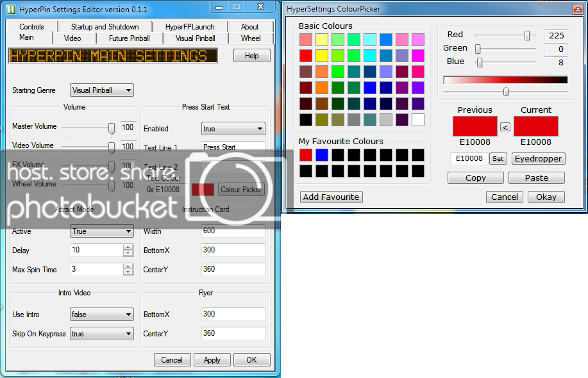This screenshot has height=378, width=588.
Task: Pick the magenta swatch in Basic Colours
Action: [x=417, y=56]
